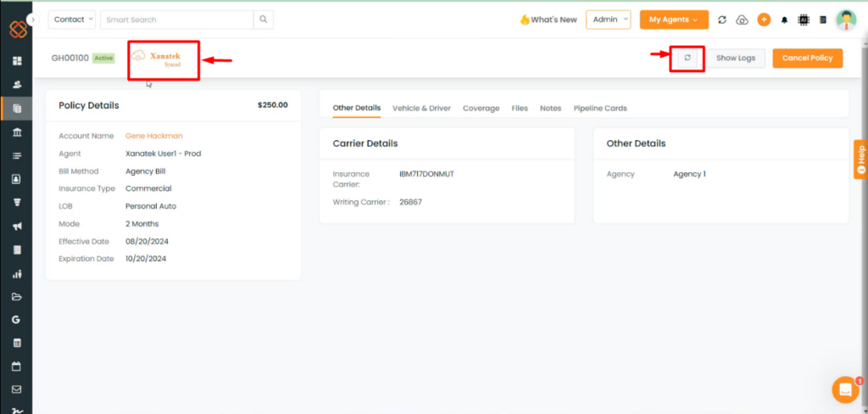Open the dashboard grid icon in the sidebar
Screen dimensions: 868x414
click(17, 60)
